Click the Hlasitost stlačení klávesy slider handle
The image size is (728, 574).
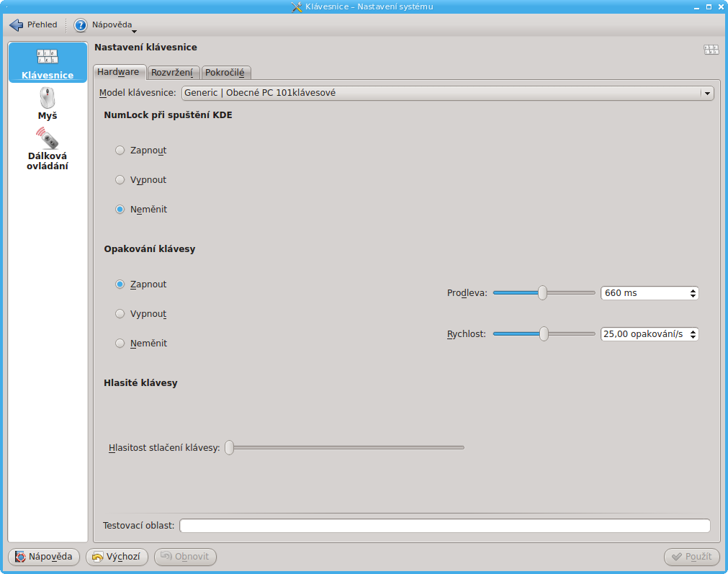[230, 448]
